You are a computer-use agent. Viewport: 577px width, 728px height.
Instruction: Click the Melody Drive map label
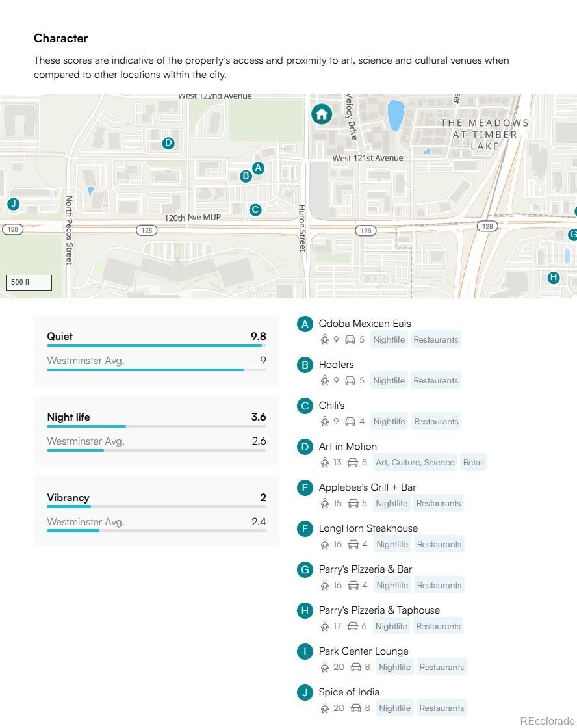(351, 116)
